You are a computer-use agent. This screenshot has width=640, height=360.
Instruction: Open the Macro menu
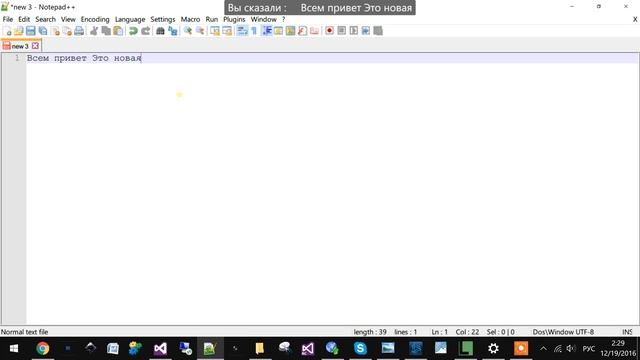point(190,19)
